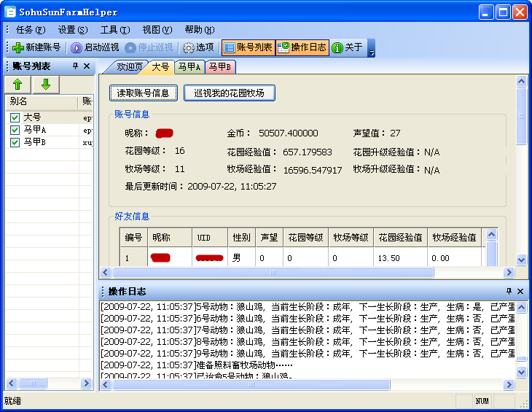Expand the toolbar overflow arrow

pyautogui.click(x=372, y=48)
